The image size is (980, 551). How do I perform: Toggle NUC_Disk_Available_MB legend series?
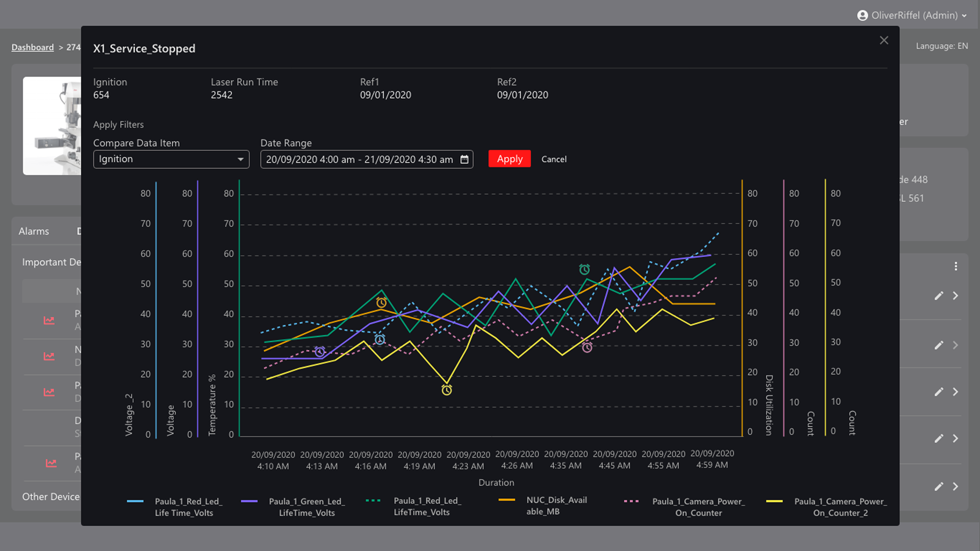click(x=556, y=506)
